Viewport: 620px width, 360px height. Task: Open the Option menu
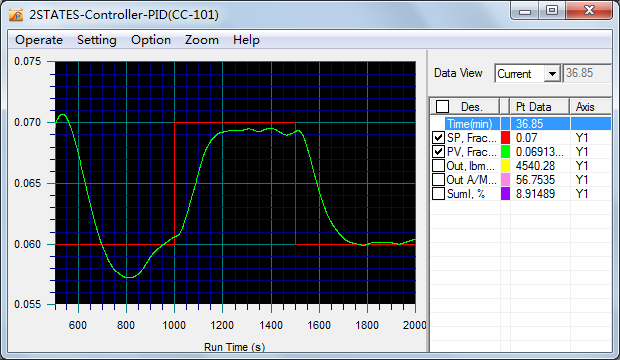151,40
